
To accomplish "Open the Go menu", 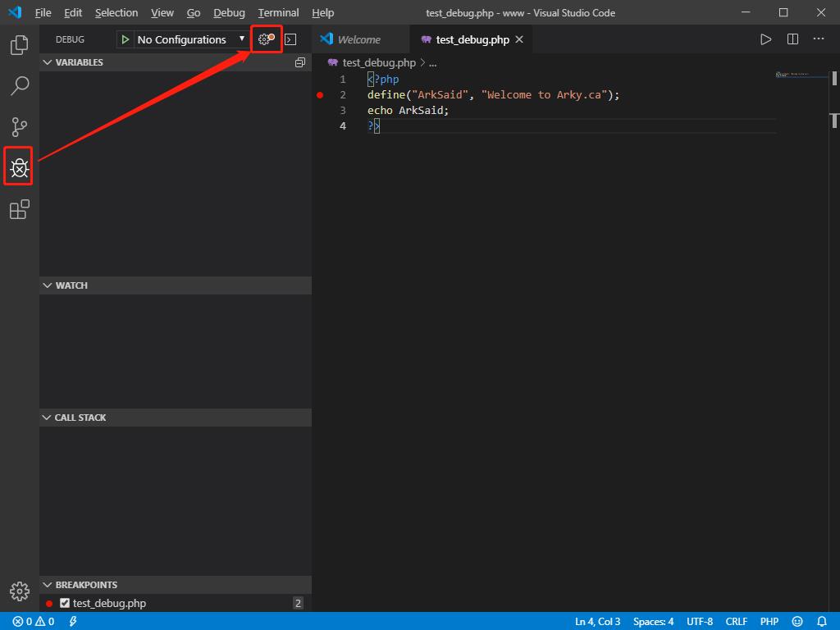I will (x=194, y=12).
